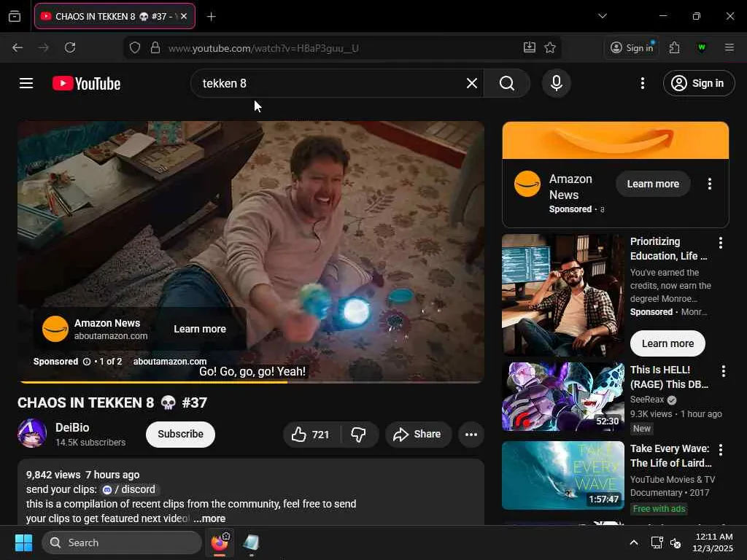
Task: Click Learn more on the video ad overlay
Action: click(x=200, y=329)
